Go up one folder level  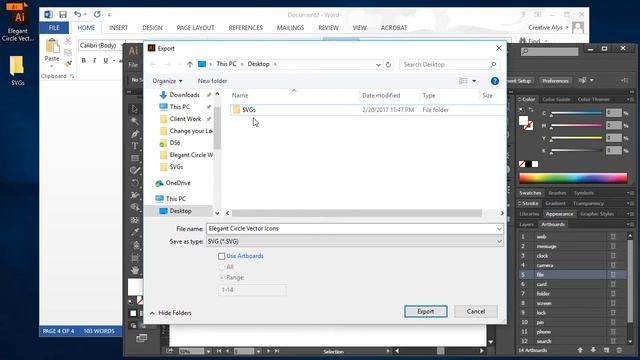[190, 64]
